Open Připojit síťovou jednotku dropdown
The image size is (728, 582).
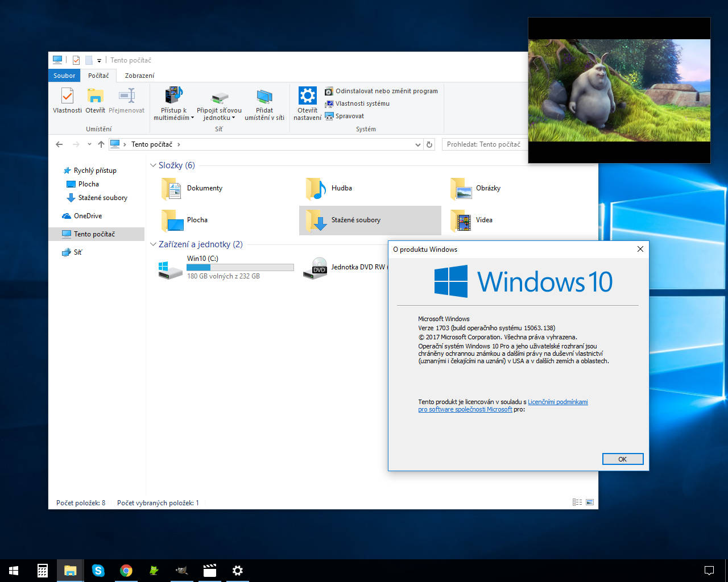219,104
